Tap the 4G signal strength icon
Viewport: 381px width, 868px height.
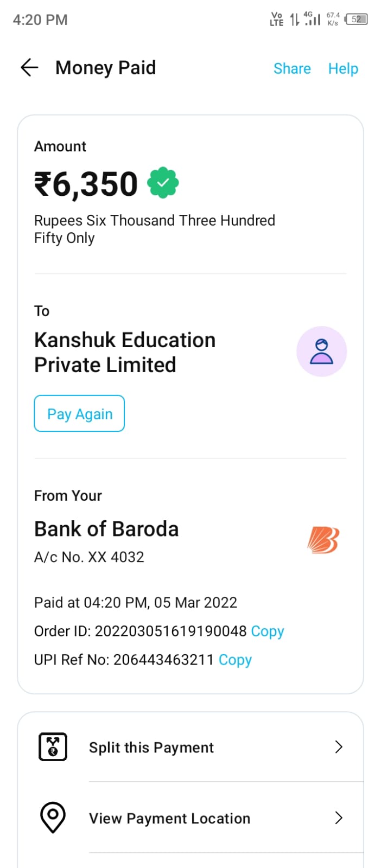pyautogui.click(x=312, y=20)
